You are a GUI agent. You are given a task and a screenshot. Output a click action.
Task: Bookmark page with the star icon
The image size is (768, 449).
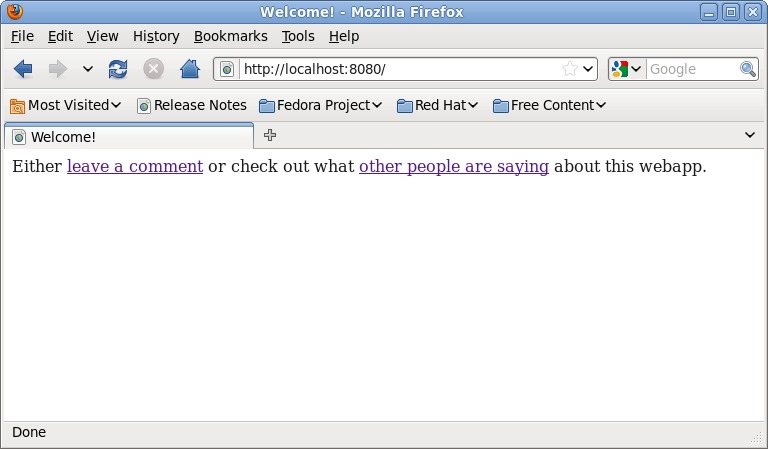click(569, 69)
